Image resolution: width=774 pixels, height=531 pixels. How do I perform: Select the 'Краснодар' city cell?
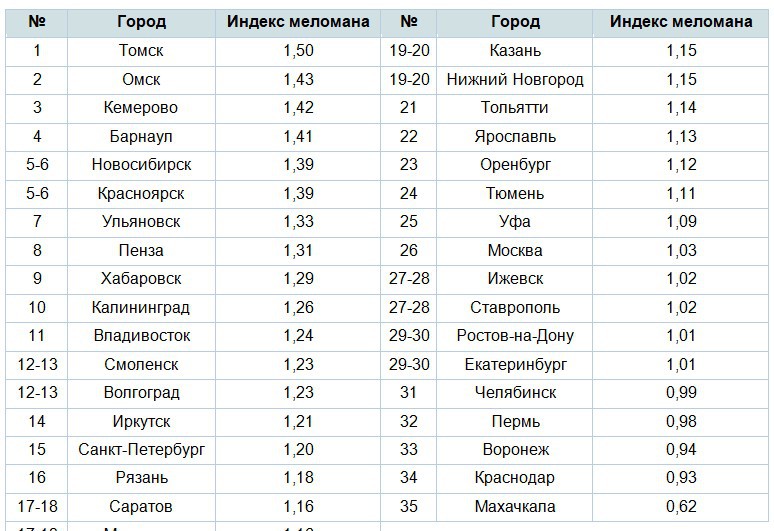[x=515, y=478]
